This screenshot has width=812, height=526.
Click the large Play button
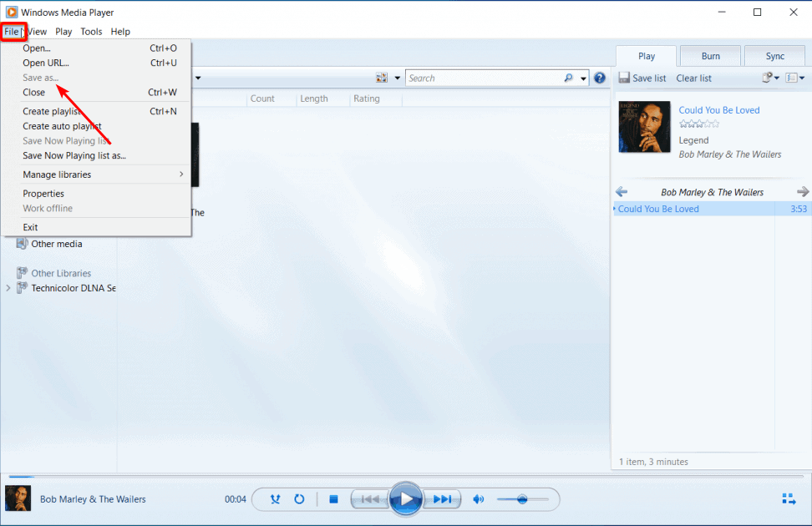(x=405, y=499)
